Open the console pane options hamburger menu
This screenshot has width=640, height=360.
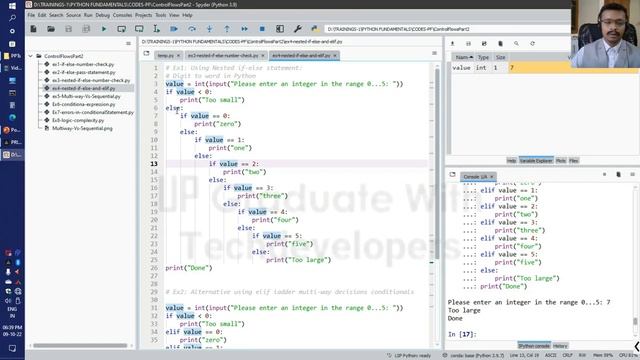[632, 174]
